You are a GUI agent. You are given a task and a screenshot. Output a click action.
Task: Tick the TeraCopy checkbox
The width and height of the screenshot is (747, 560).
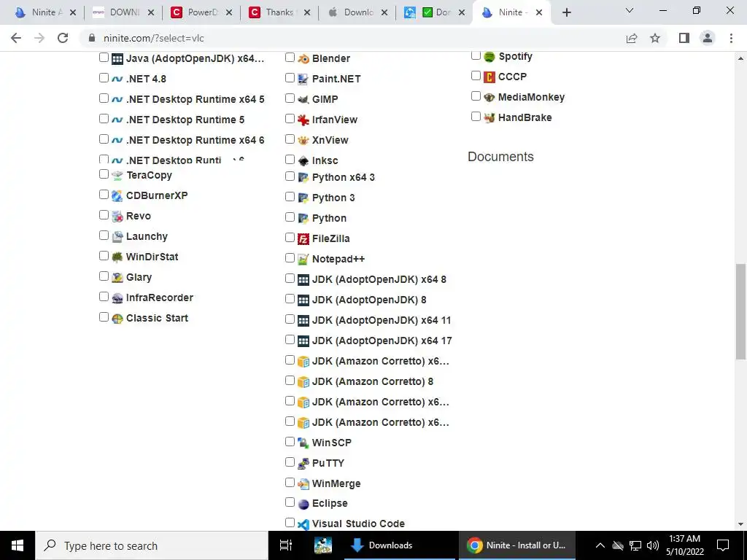pos(104,174)
